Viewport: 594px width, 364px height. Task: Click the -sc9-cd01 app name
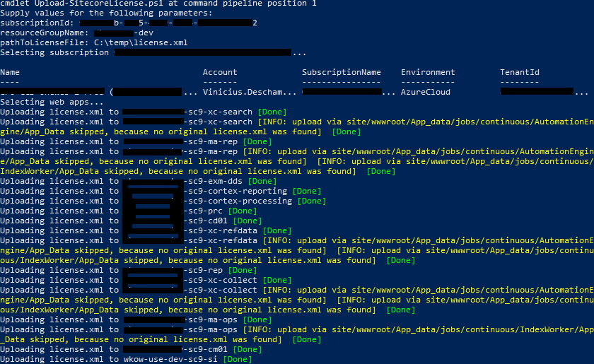point(205,221)
